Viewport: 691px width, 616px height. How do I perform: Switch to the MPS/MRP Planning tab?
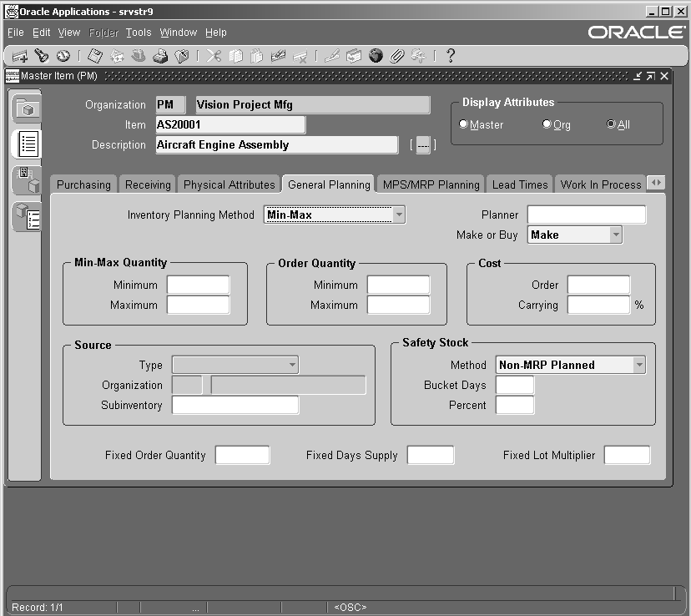431,184
